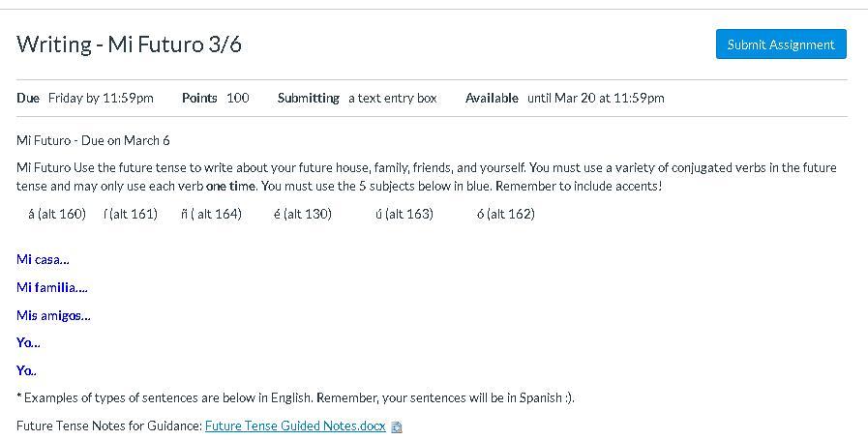
Task: Click the ñ (alt 164) accent code
Action: click(211, 214)
